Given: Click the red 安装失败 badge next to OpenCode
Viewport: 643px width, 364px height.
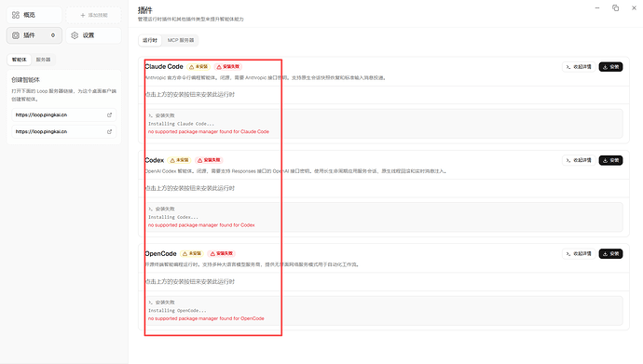Looking at the screenshot, I should click(x=222, y=253).
